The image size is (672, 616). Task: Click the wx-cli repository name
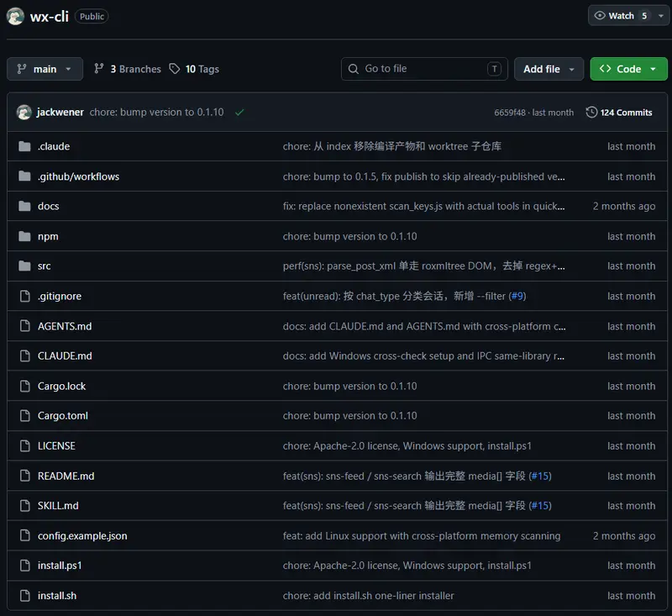50,16
